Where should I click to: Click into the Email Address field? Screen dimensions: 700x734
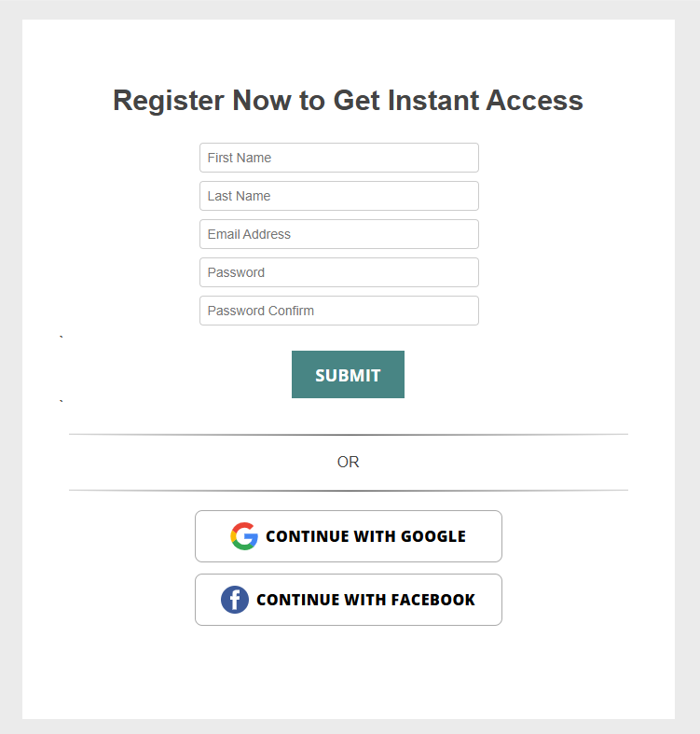click(x=339, y=234)
